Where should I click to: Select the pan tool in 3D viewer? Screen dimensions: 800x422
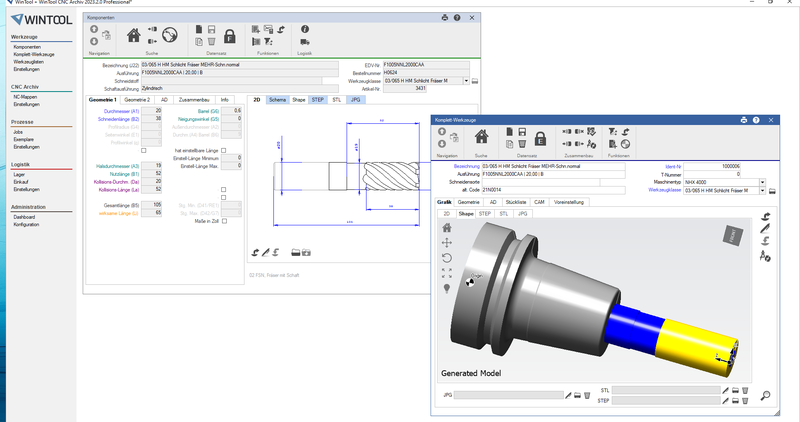(447, 243)
